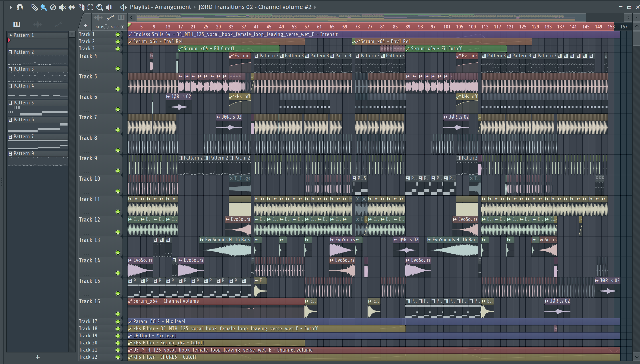
Task: Select the Draw pencil tool
Action: click(x=34, y=7)
